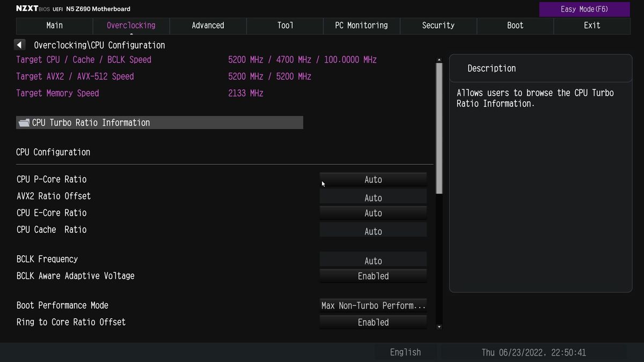644x362 pixels.
Task: Open the Boot Performance Mode dropdown
Action: (x=373, y=306)
